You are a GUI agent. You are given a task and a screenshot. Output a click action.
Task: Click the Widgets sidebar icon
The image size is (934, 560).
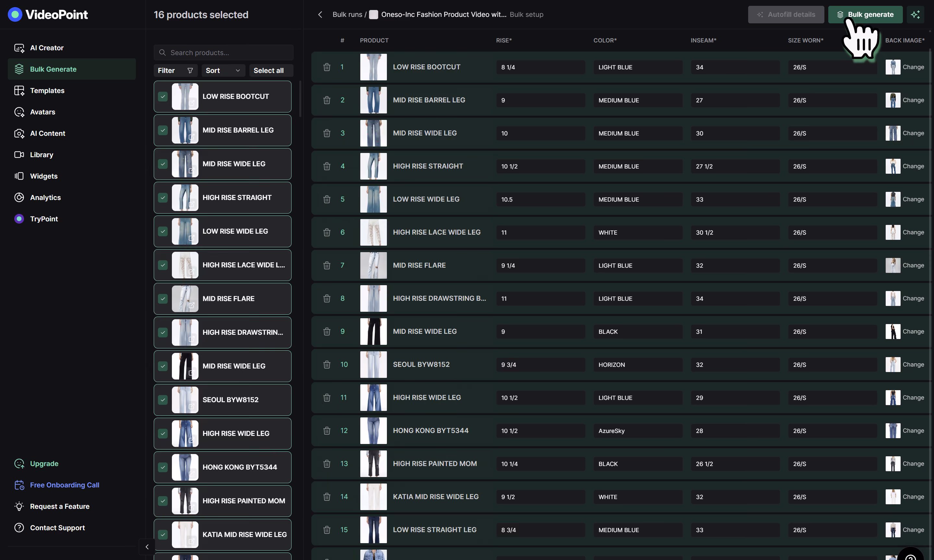pos(19,176)
